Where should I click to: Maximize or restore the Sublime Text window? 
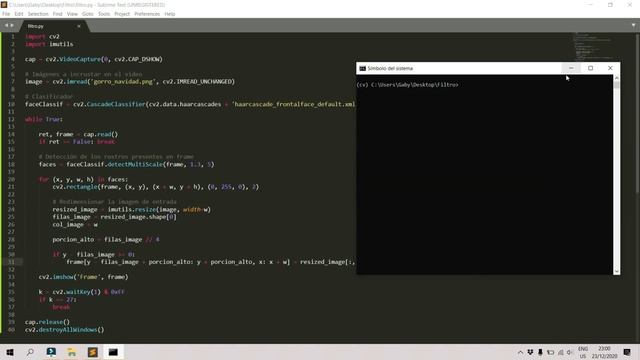pyautogui.click(x=610, y=4)
